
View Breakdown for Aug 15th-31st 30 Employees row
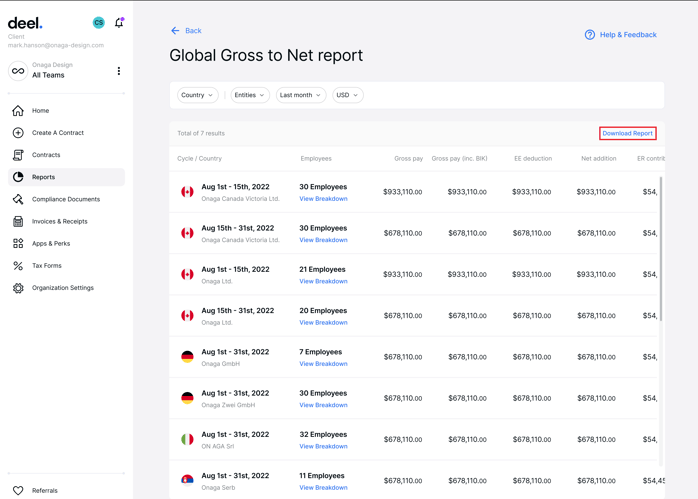point(323,240)
